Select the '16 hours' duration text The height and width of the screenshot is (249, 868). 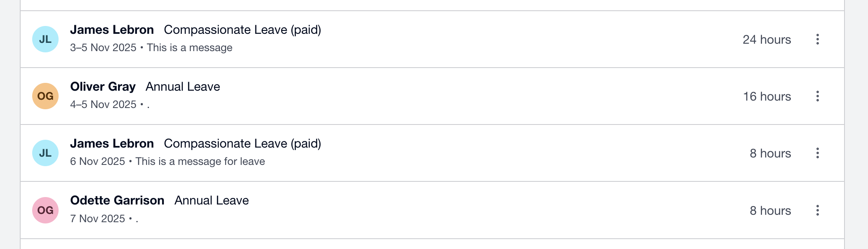[767, 96]
